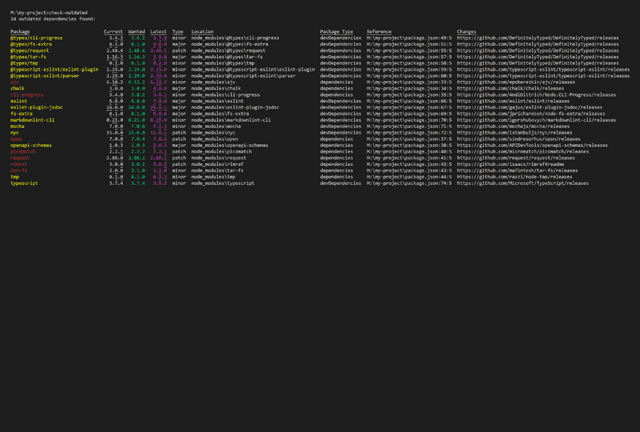Open DefinitelyTyped releases link in @types/cli-progress row
Viewport: 640px width, 432px height.
point(538,38)
